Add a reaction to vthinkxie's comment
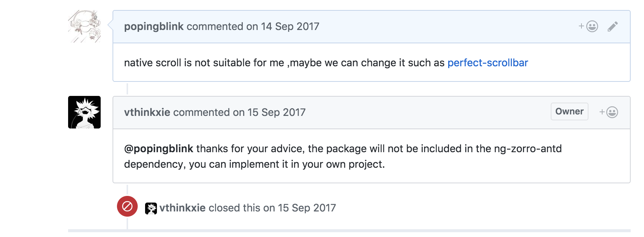 point(609,112)
